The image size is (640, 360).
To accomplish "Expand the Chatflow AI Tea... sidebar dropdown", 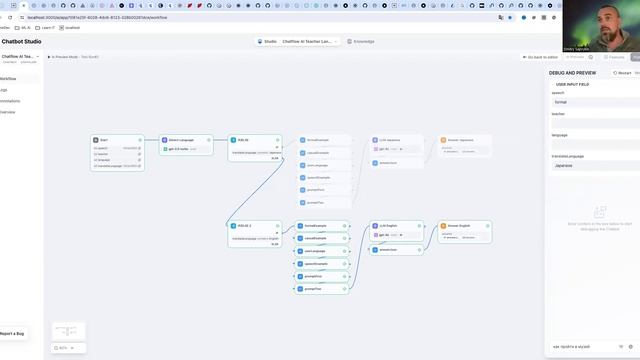I will pyautogui.click(x=38, y=57).
